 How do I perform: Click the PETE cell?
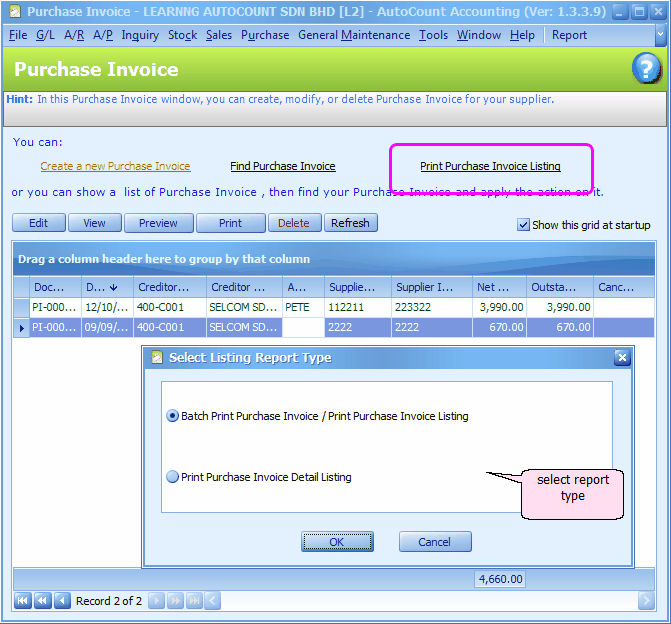(303, 307)
